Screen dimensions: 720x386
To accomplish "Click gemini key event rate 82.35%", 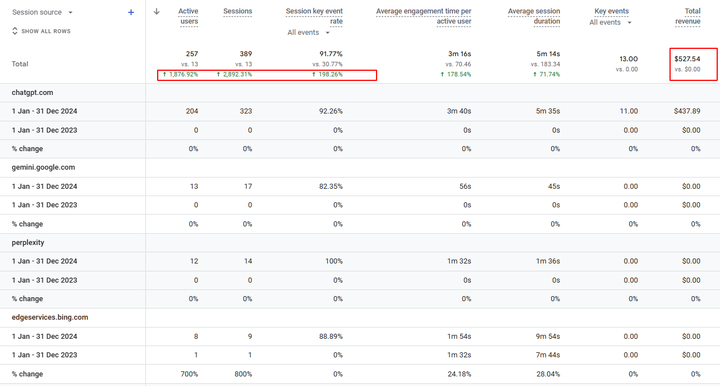I will 331,186.
